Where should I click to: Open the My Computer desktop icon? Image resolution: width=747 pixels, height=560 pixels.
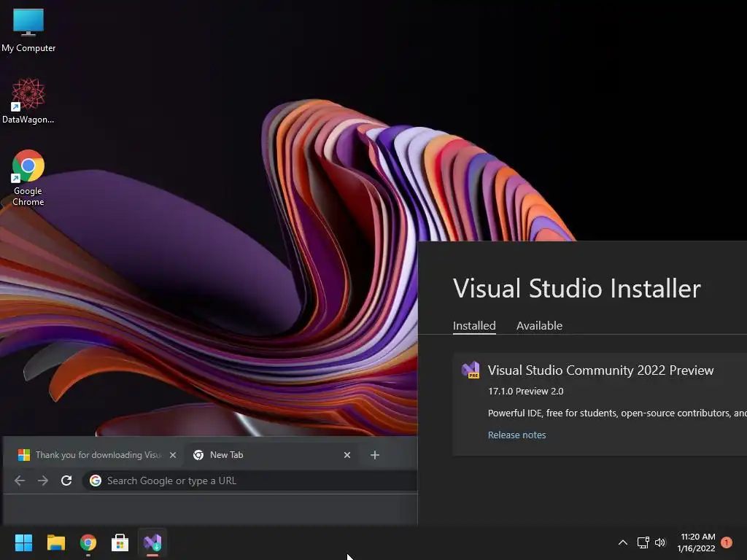(28, 30)
